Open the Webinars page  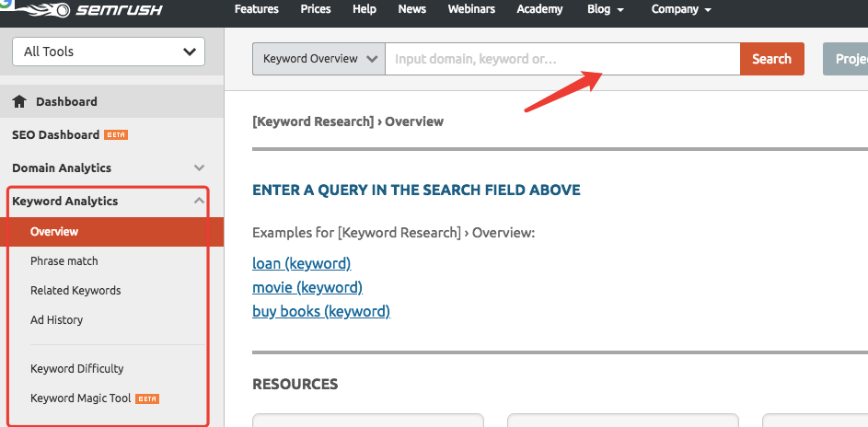471,9
